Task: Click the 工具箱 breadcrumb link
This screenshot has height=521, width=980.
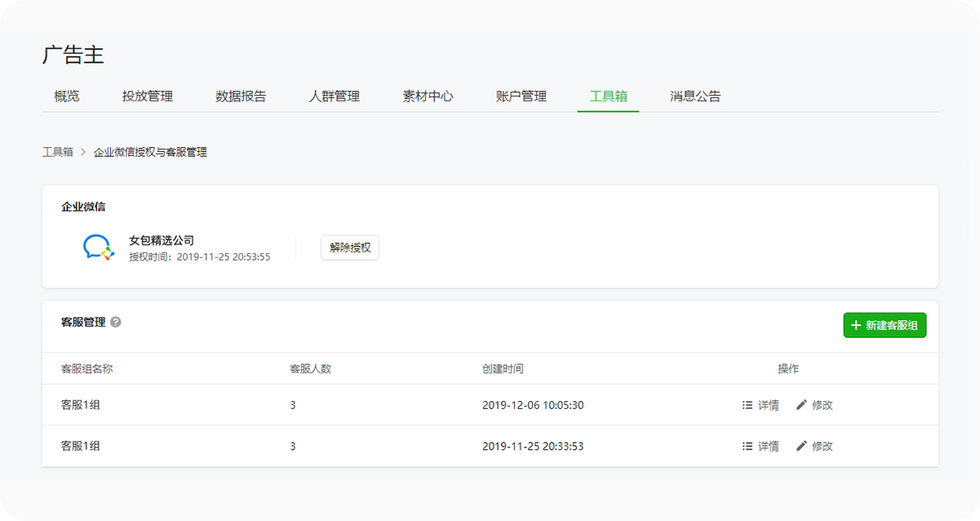Action: tap(57, 152)
